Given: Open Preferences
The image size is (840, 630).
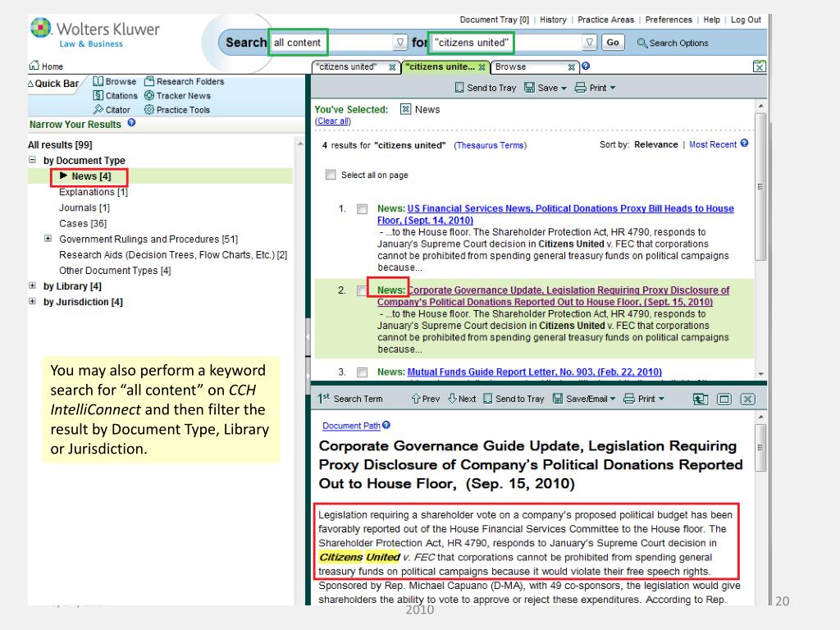Looking at the screenshot, I should point(669,20).
